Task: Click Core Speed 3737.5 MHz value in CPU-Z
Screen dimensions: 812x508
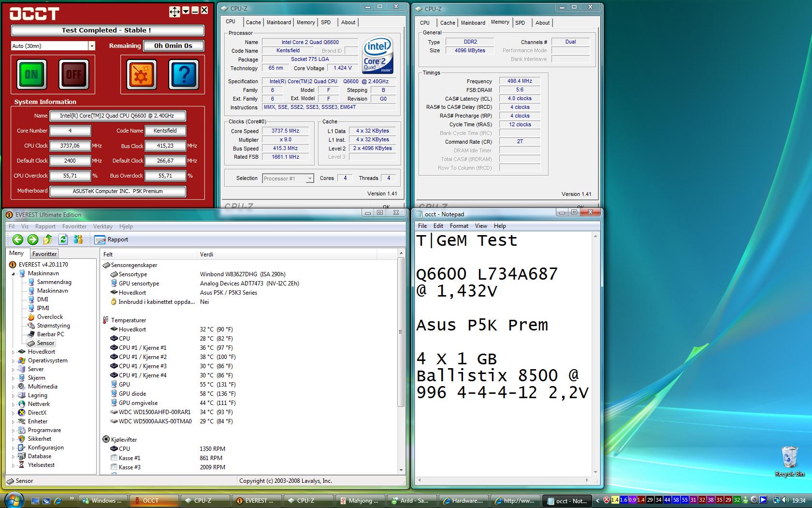Action: point(285,131)
